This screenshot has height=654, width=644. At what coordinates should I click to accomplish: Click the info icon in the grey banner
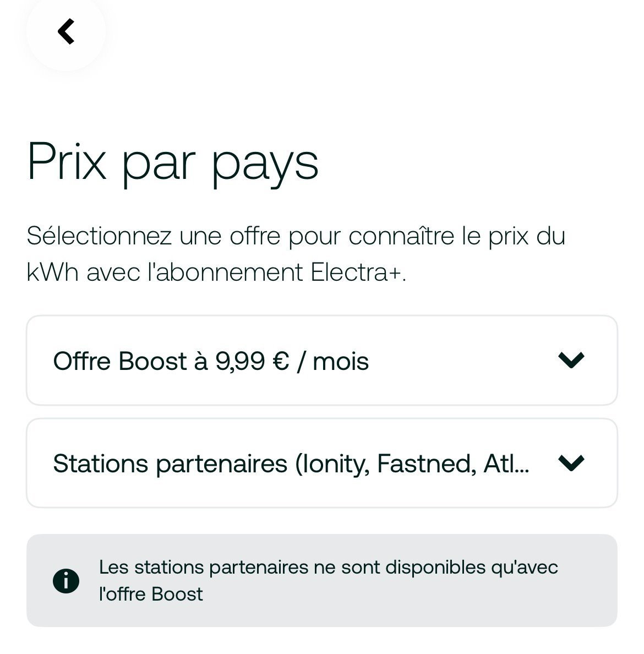click(66, 581)
